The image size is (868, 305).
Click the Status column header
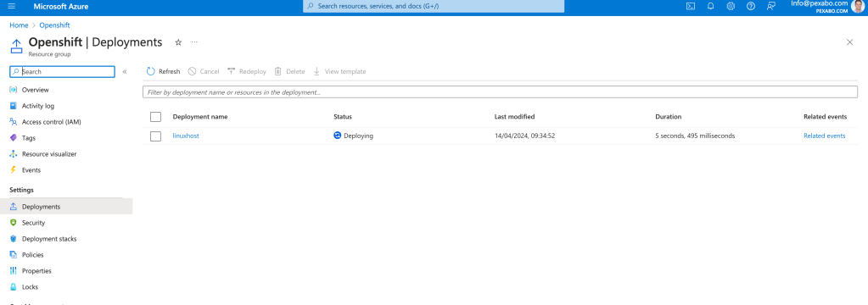[x=343, y=117]
